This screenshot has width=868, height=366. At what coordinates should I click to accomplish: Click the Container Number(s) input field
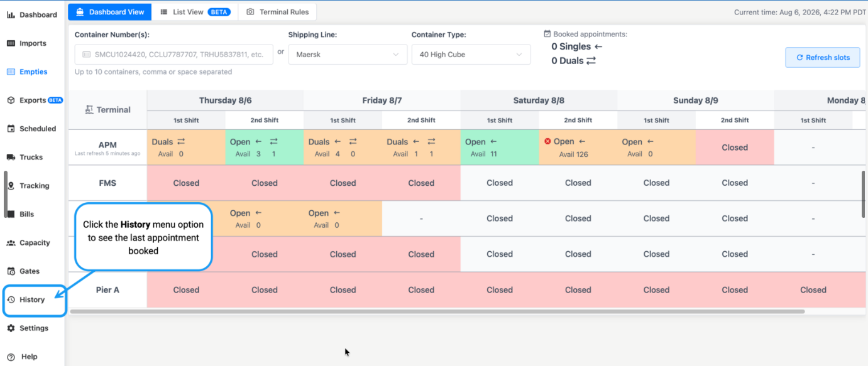tap(174, 55)
